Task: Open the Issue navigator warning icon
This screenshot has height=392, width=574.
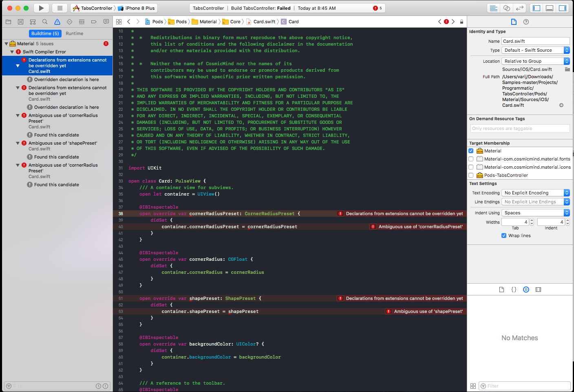Action: coord(57,22)
